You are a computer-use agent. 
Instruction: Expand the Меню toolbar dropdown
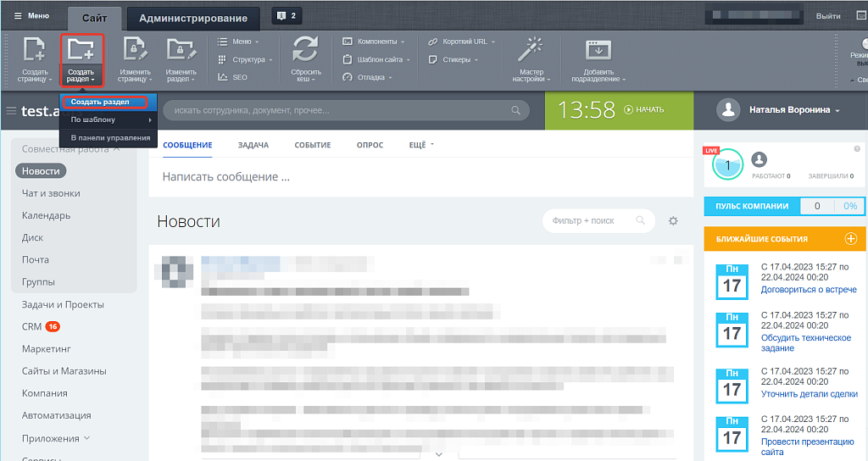[238, 42]
